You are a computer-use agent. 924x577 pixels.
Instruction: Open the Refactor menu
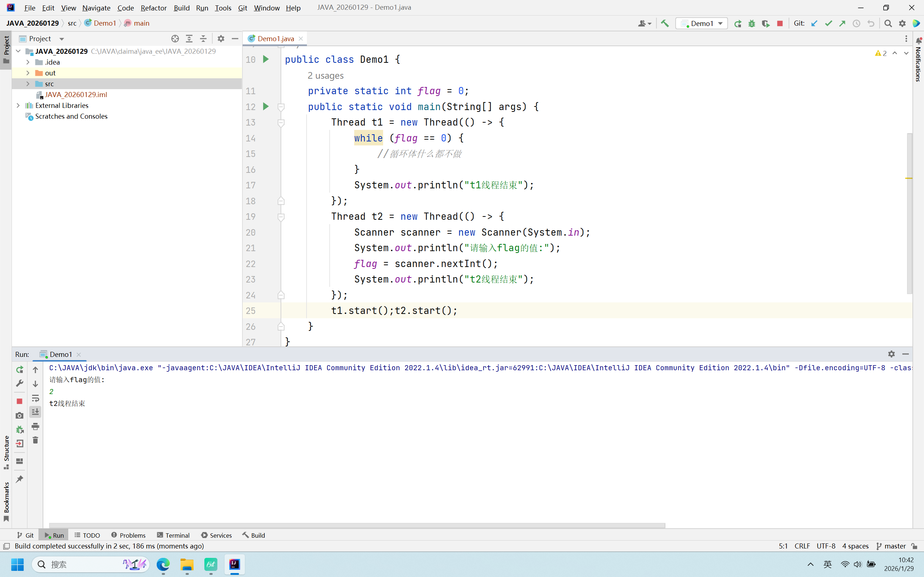[153, 8]
